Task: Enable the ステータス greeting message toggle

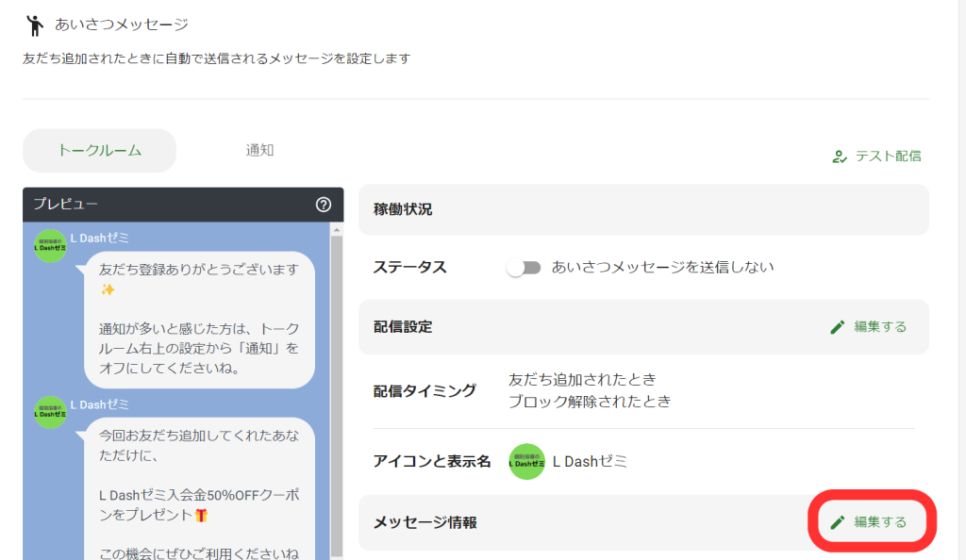Action: (x=525, y=267)
